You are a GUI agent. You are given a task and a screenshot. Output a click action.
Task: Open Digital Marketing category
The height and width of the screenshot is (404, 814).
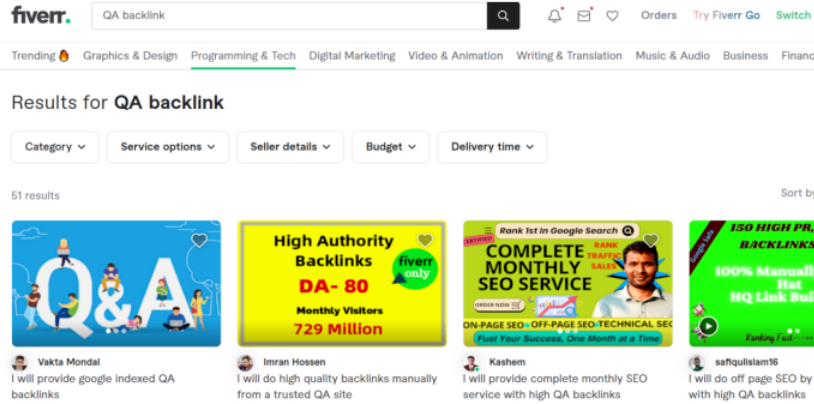[352, 56]
